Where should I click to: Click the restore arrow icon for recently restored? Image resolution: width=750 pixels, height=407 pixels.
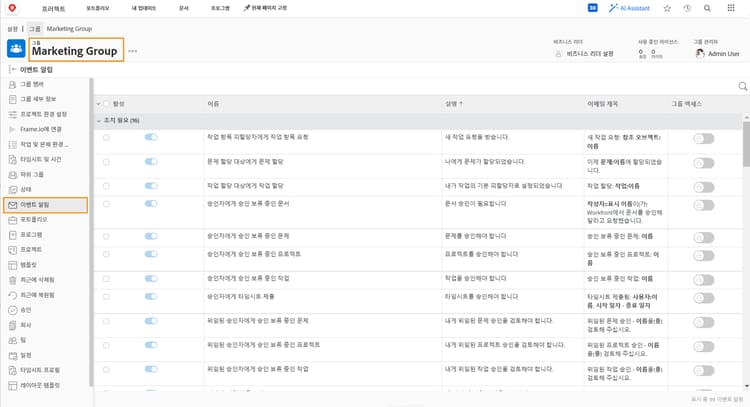(x=12, y=295)
